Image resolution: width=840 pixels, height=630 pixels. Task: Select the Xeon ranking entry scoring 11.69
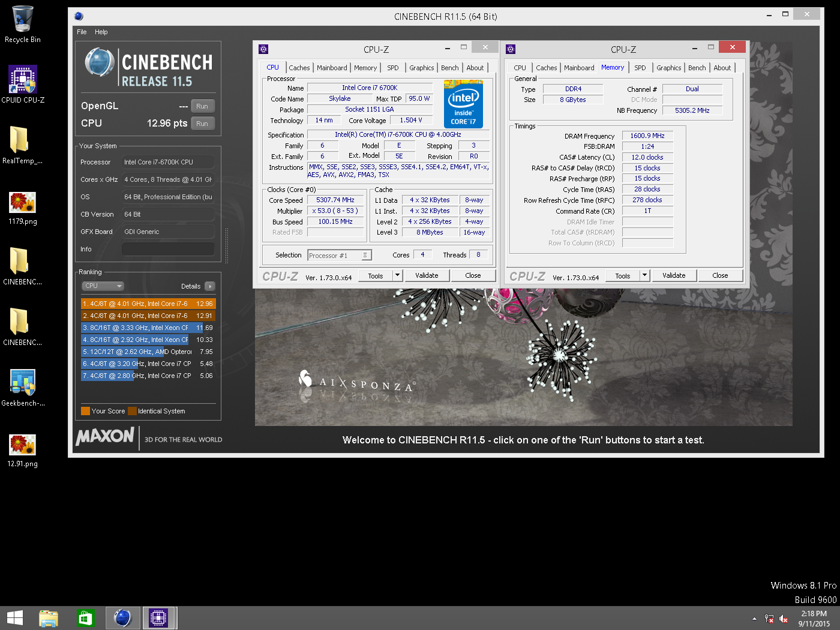[x=148, y=328]
